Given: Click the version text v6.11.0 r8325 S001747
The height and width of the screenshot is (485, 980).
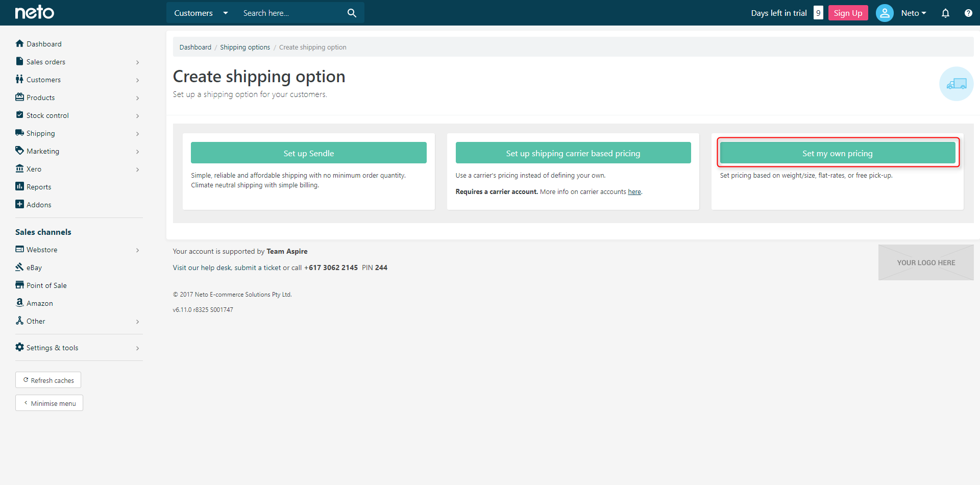Looking at the screenshot, I should pos(203,310).
